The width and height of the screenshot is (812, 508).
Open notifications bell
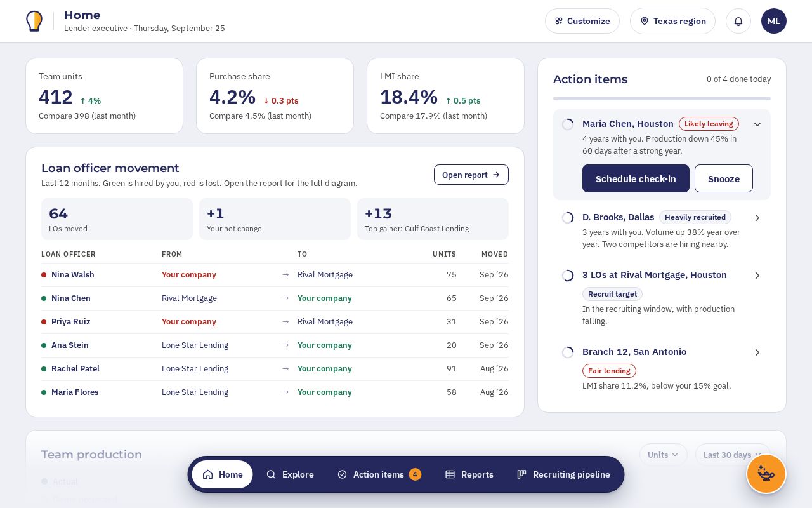738,21
